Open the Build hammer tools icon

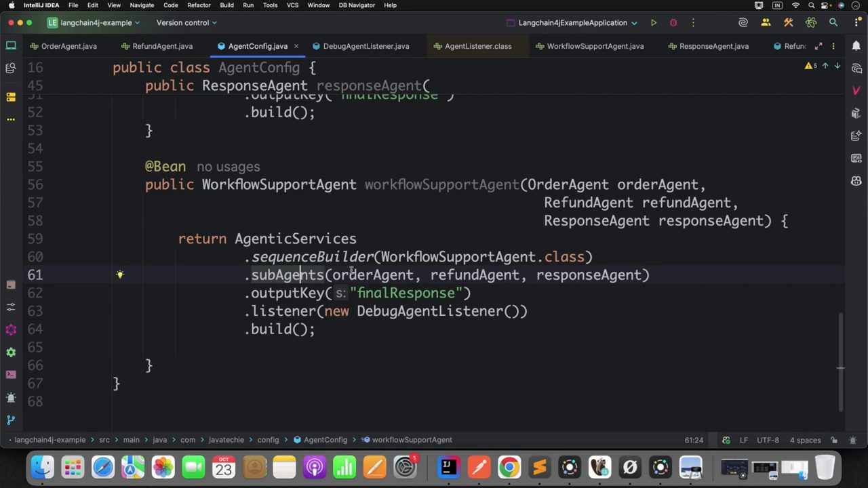788,22
